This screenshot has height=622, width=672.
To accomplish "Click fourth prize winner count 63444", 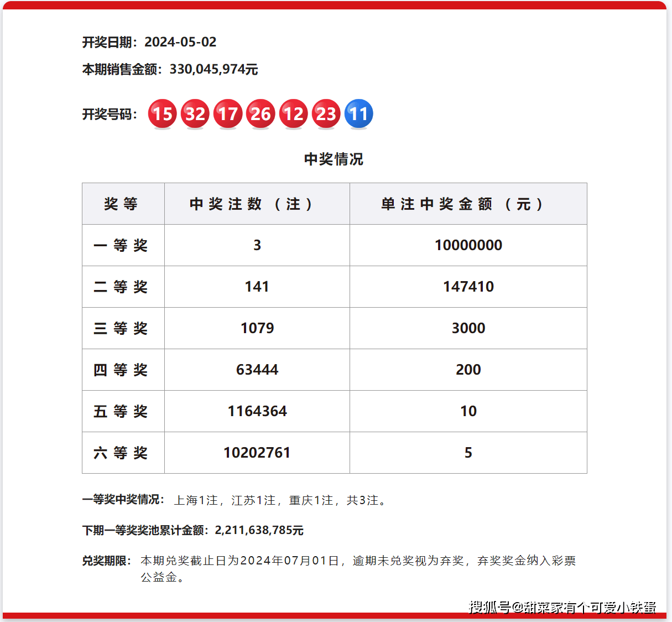I will pyautogui.click(x=257, y=370).
